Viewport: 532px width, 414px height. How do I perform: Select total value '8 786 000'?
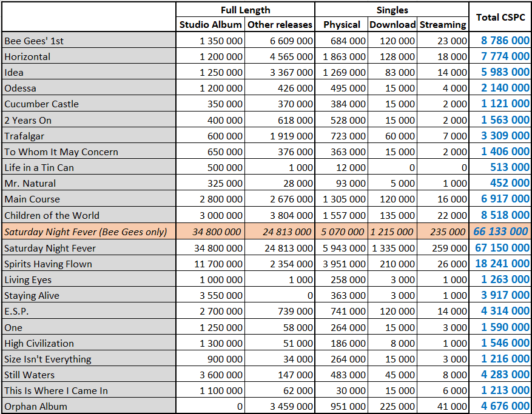click(505, 41)
